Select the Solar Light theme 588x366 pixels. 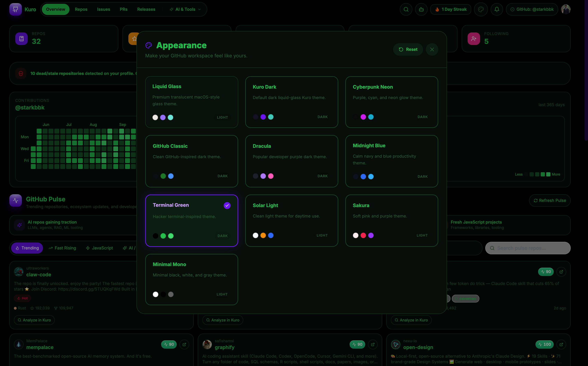click(x=292, y=220)
